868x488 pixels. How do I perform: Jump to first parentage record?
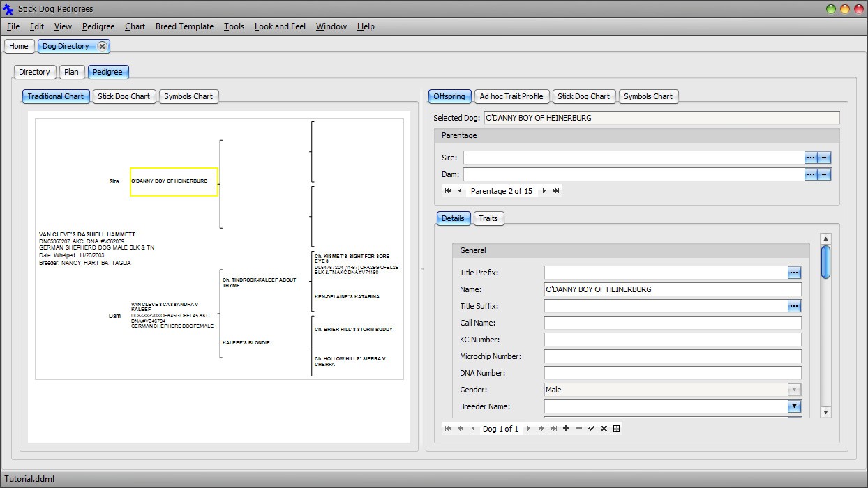(448, 191)
